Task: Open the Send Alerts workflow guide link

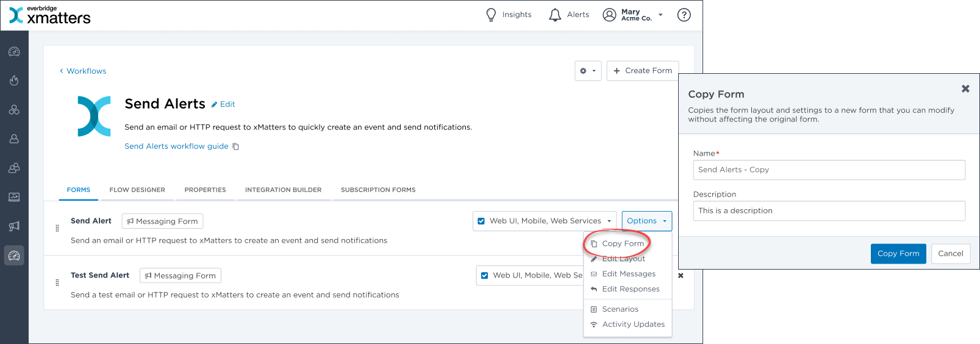Action: pos(176,146)
